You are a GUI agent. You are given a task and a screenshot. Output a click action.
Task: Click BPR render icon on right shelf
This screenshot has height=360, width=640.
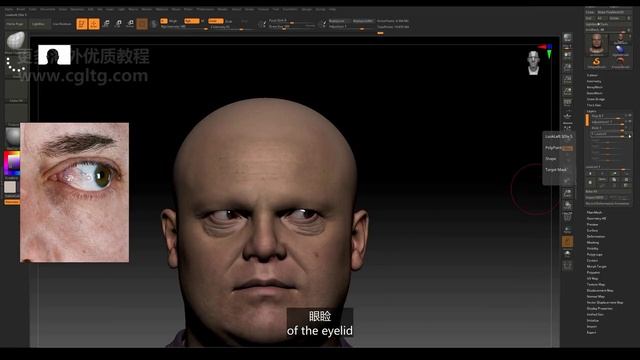tap(567, 38)
